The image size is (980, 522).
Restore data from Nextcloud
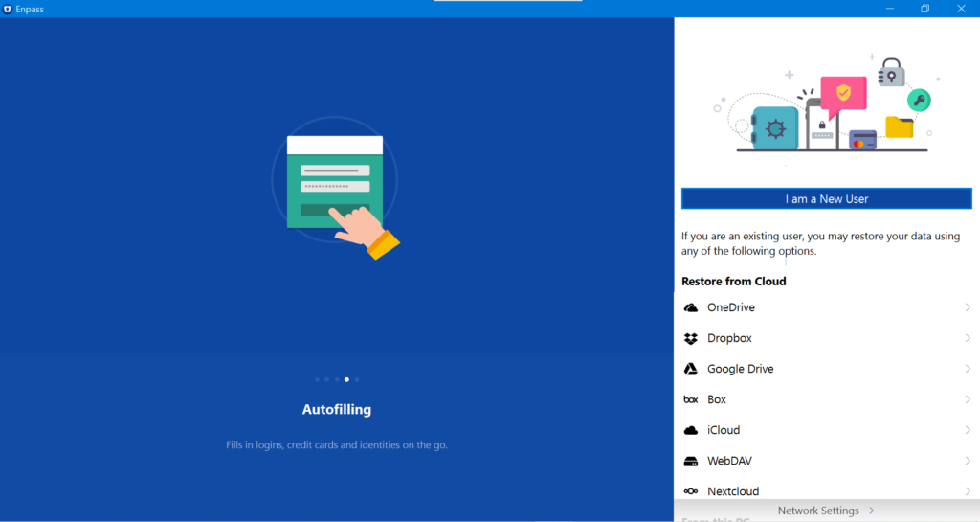coord(826,490)
